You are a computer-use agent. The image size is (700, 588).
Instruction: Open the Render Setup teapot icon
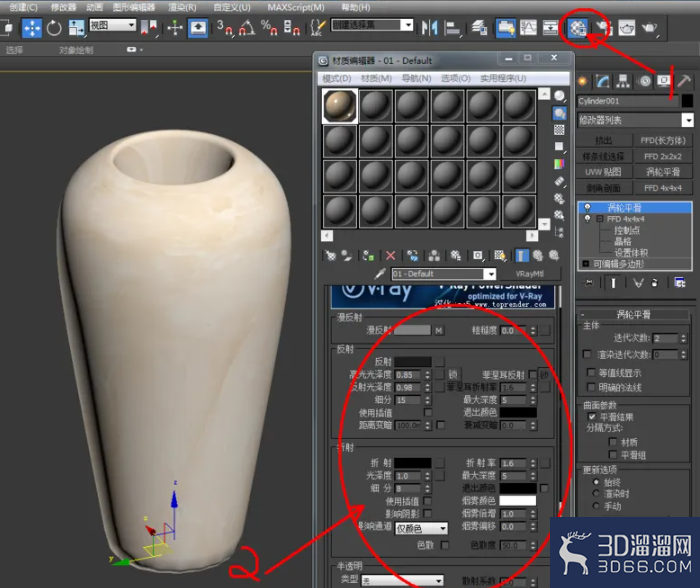click(603, 28)
